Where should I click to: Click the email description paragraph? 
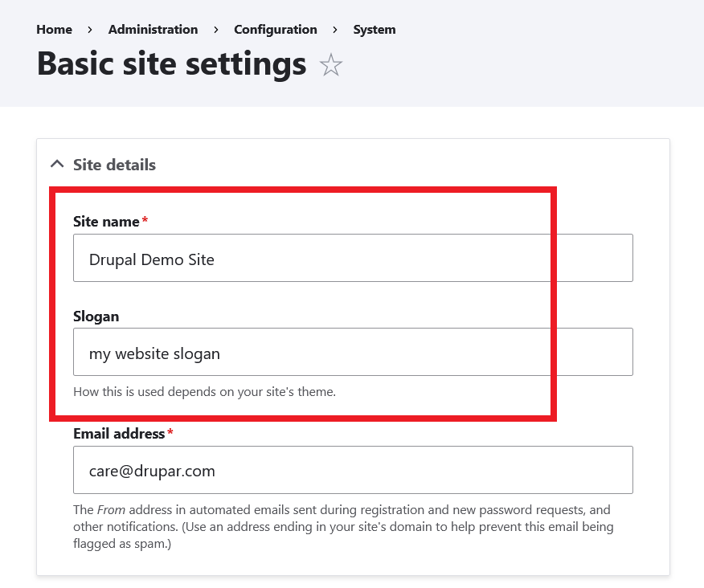(x=346, y=526)
